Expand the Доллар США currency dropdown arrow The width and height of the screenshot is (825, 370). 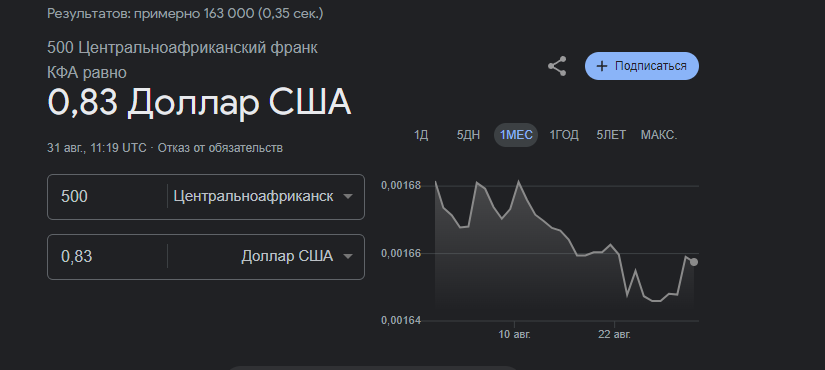[347, 256]
